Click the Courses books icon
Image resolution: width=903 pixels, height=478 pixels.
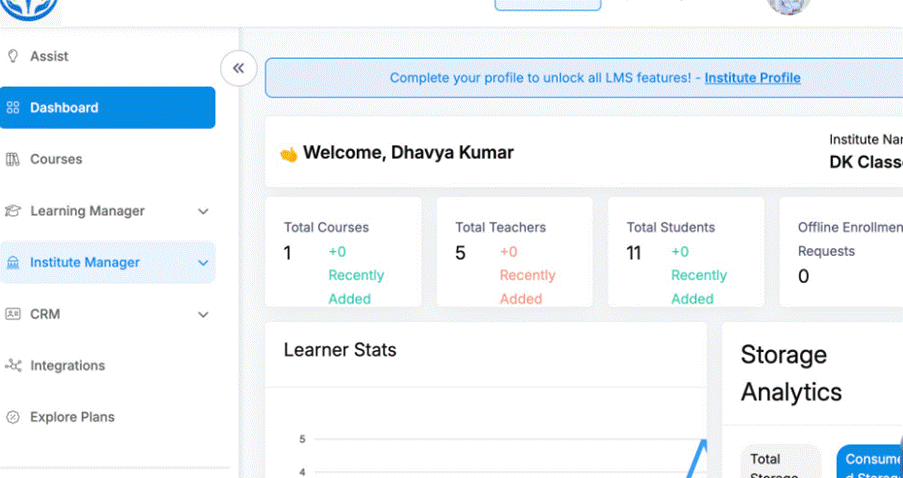point(13,159)
